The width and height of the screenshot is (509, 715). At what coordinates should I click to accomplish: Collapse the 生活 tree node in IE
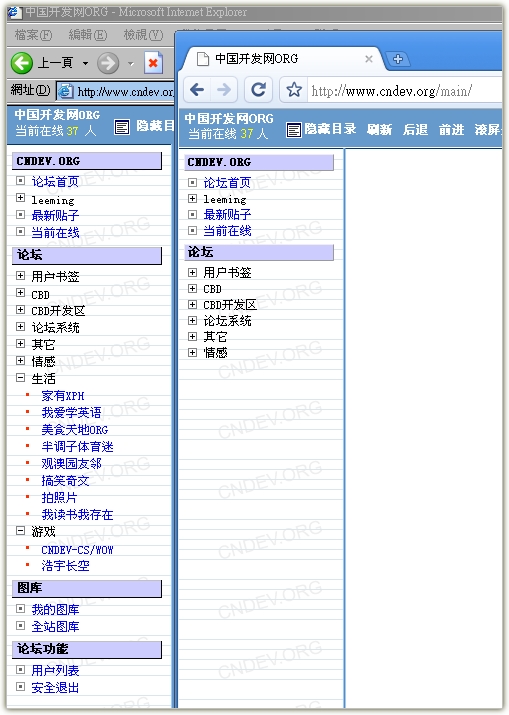[21, 378]
